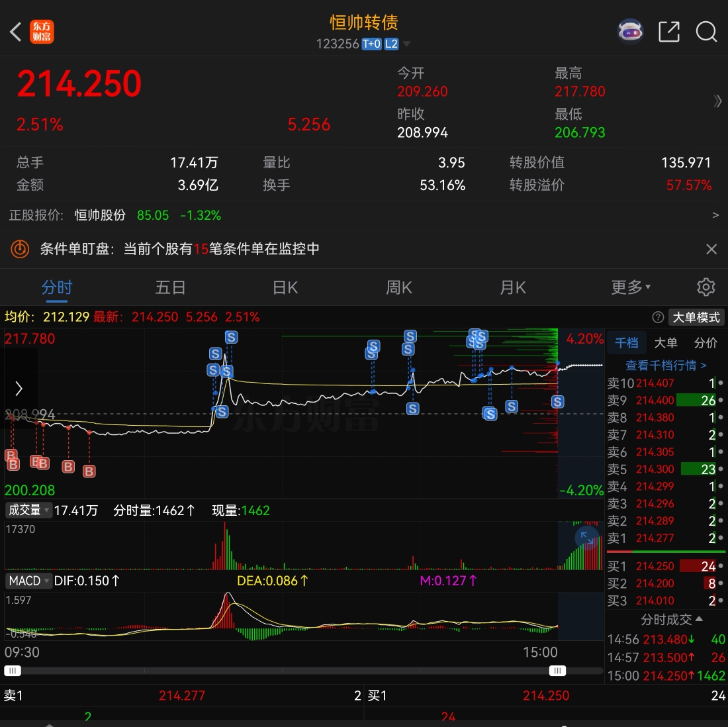728x727 pixels.
Task: Open chart settings gear icon
Action: [705, 287]
